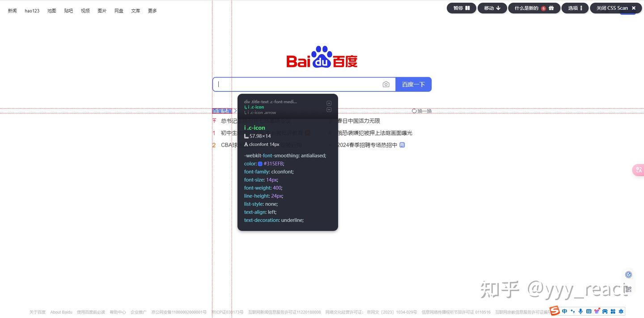Open the Sogou input method S icon in tray
The image size is (644, 318).
554,311
